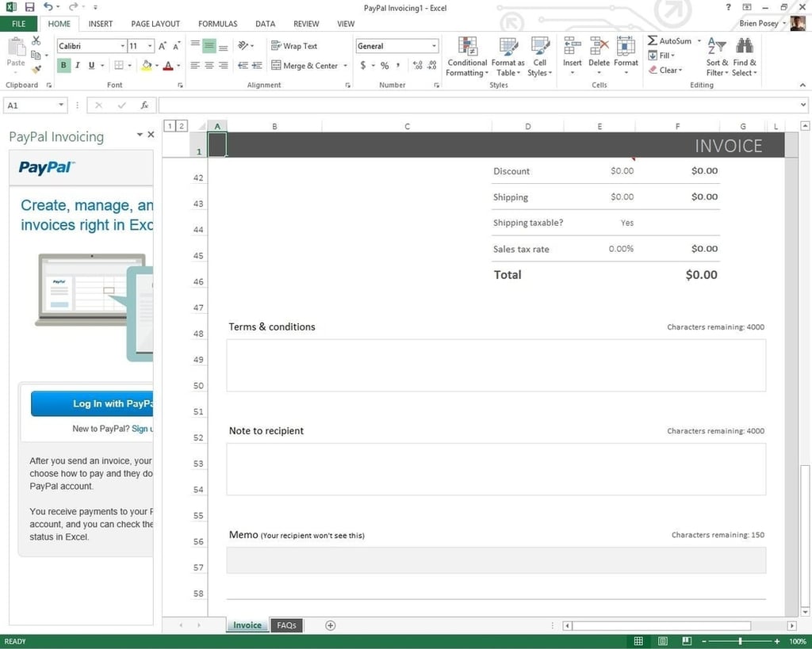The width and height of the screenshot is (812, 649).
Task: Toggle italic formatting
Action: (78, 65)
